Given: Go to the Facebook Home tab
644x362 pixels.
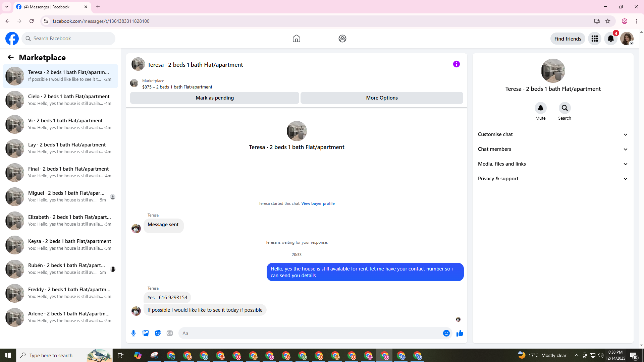Looking at the screenshot, I should (296, 39).
